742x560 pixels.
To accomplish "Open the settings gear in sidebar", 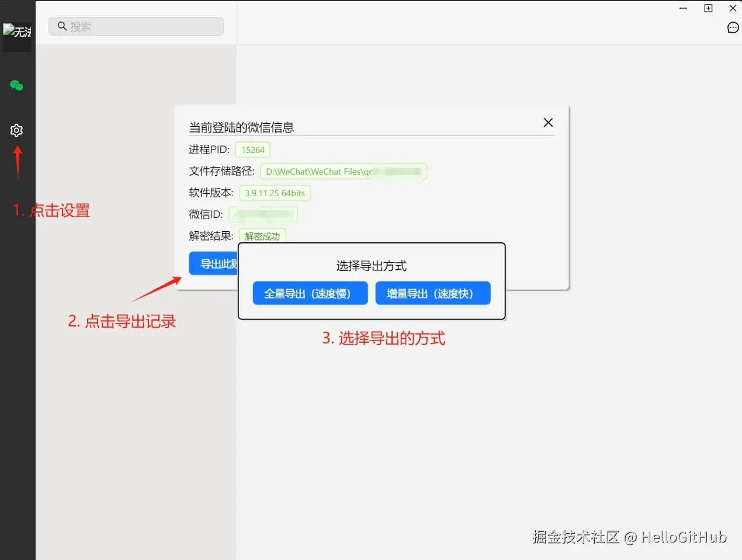I will click(x=16, y=130).
